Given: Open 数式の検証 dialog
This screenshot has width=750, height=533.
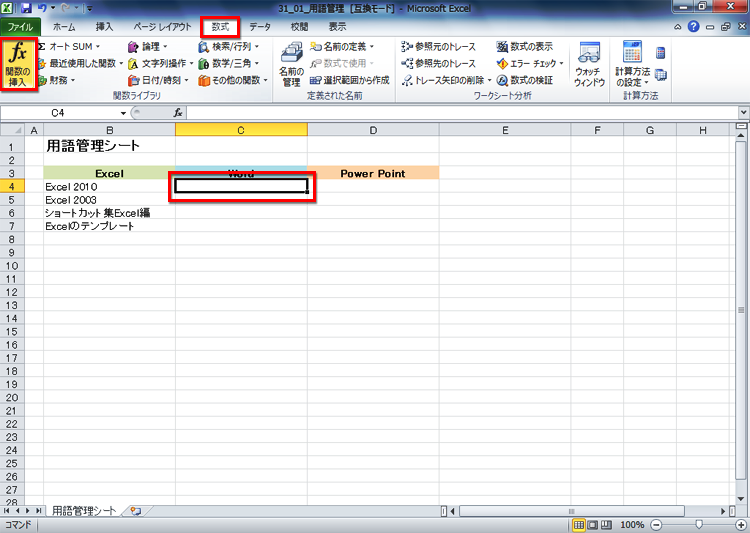Looking at the screenshot, I should point(525,80).
